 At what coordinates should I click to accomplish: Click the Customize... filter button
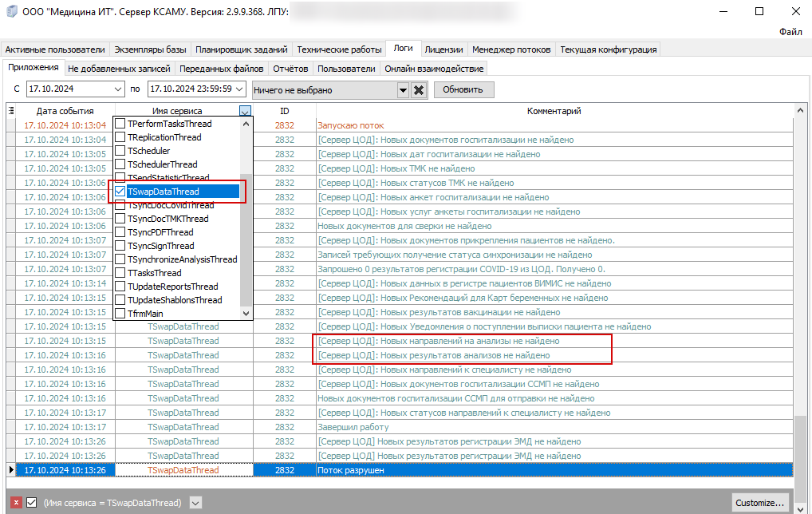(x=759, y=503)
